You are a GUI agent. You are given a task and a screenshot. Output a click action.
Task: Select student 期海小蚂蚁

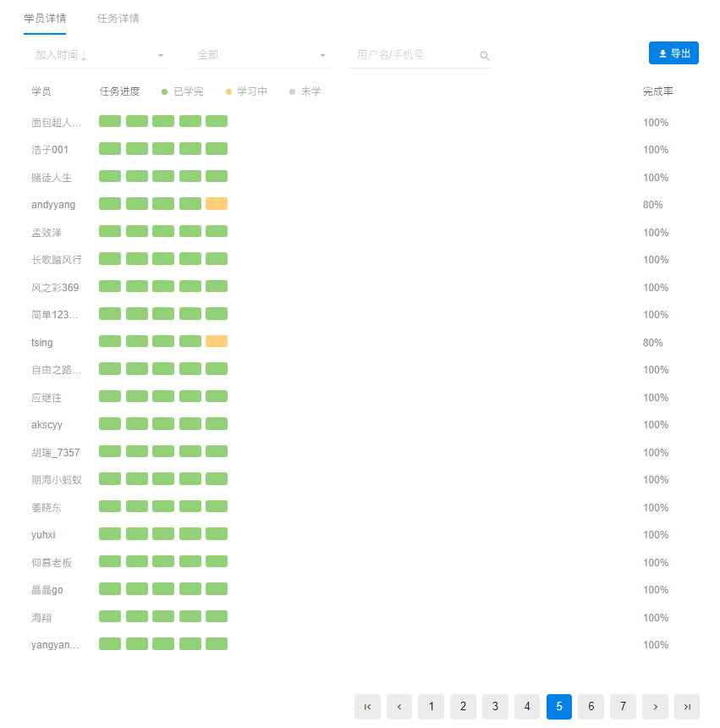coord(57,480)
